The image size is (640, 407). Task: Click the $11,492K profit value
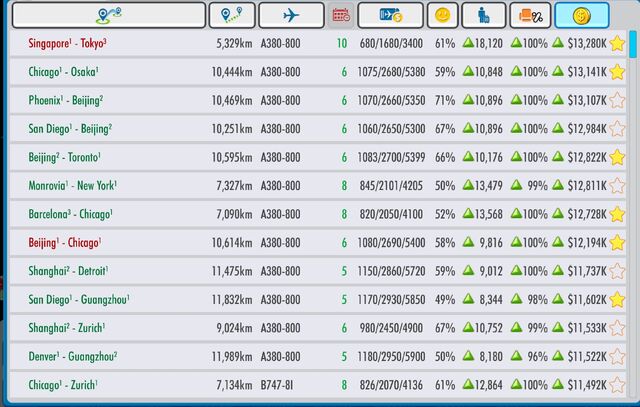click(x=587, y=385)
